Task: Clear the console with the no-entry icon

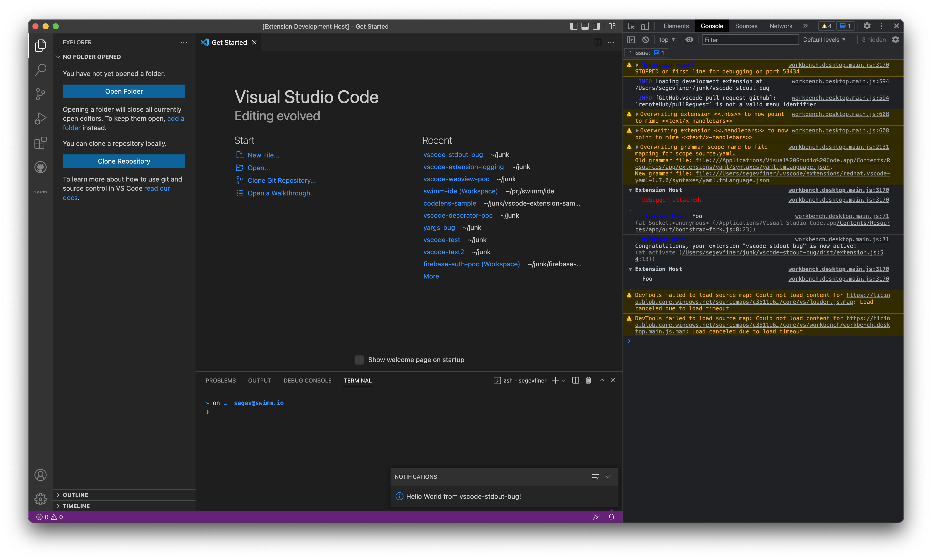Action: point(646,40)
